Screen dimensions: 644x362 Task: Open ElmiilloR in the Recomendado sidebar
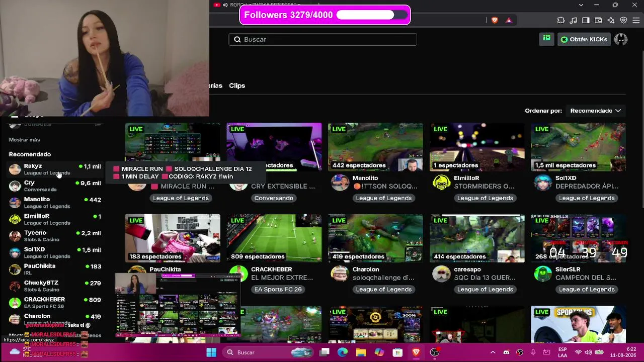tap(55, 219)
